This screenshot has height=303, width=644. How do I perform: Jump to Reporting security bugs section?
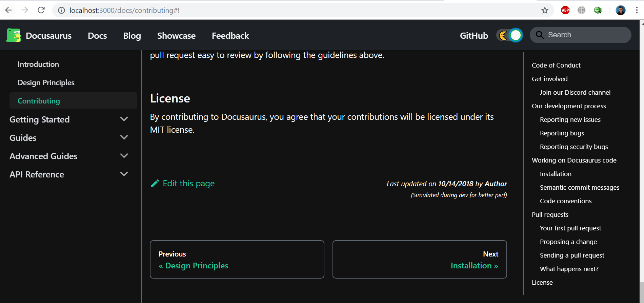574,147
